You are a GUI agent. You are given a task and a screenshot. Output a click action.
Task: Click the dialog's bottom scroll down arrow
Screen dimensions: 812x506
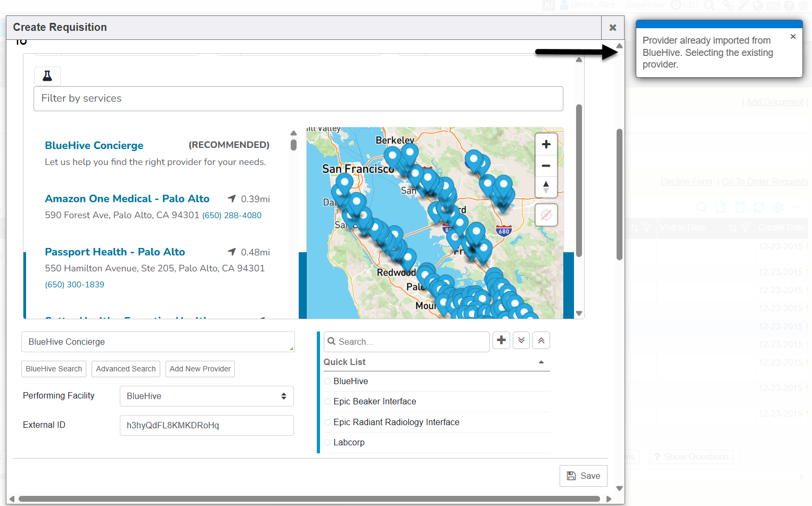619,488
